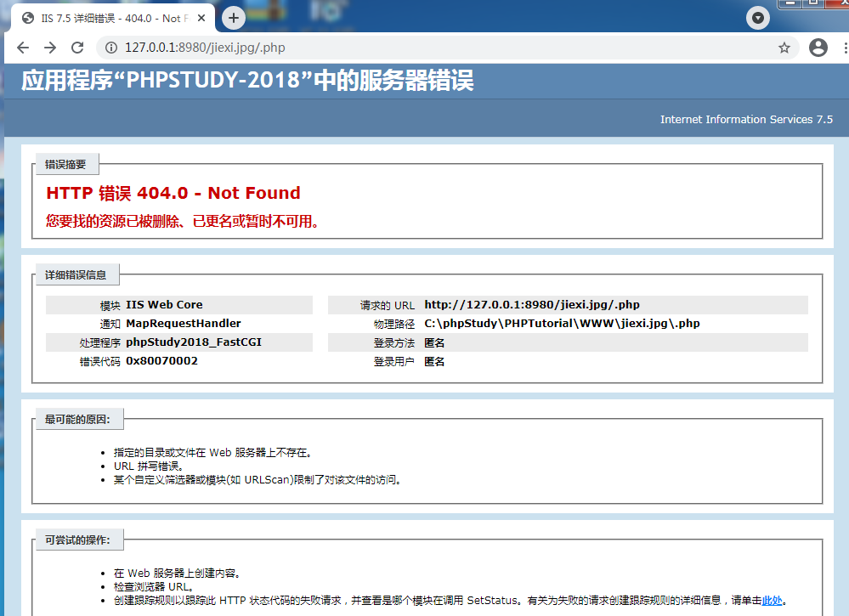Bookmark this page with the star icon
The width and height of the screenshot is (849, 616).
pos(784,48)
